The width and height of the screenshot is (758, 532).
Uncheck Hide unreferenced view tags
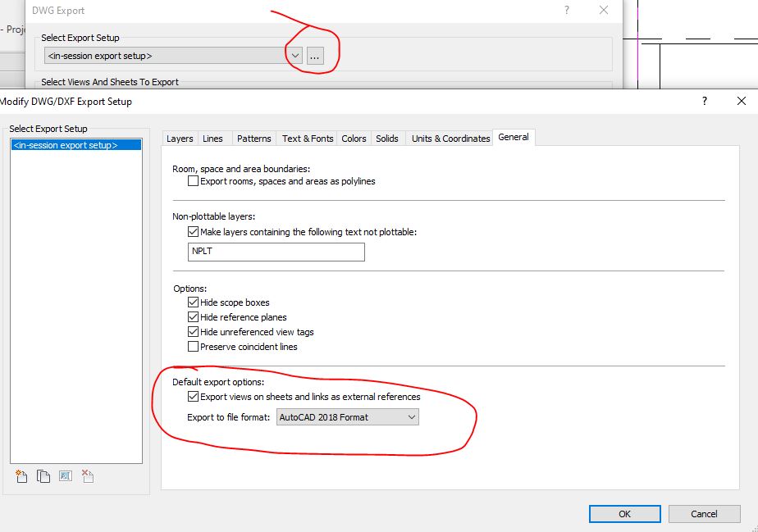(x=193, y=332)
